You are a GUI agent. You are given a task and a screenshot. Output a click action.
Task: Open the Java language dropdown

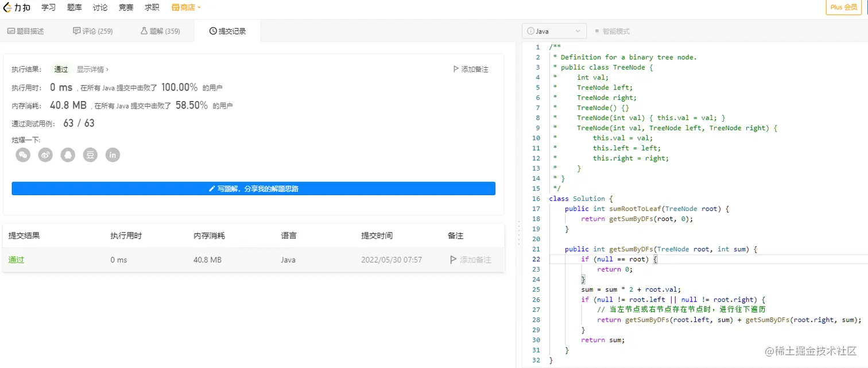(x=554, y=31)
